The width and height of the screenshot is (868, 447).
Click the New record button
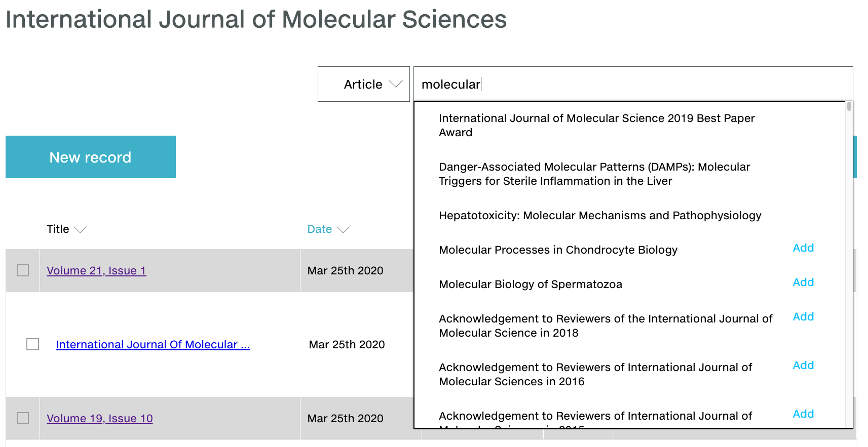(x=91, y=157)
